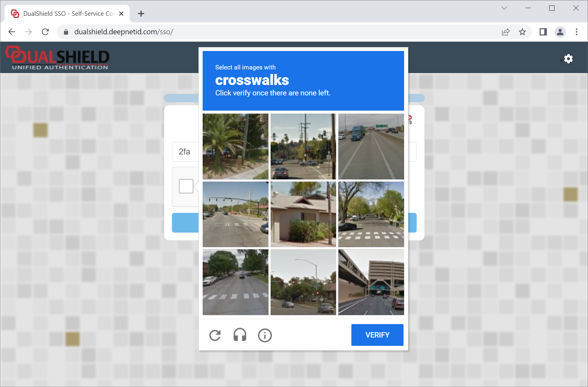
Task: Select the DualShield SSO tab
Action: [x=68, y=14]
